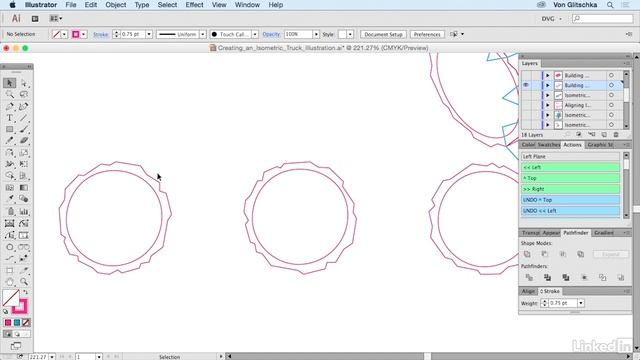
Task: Open the Window menu
Action: 247,5
